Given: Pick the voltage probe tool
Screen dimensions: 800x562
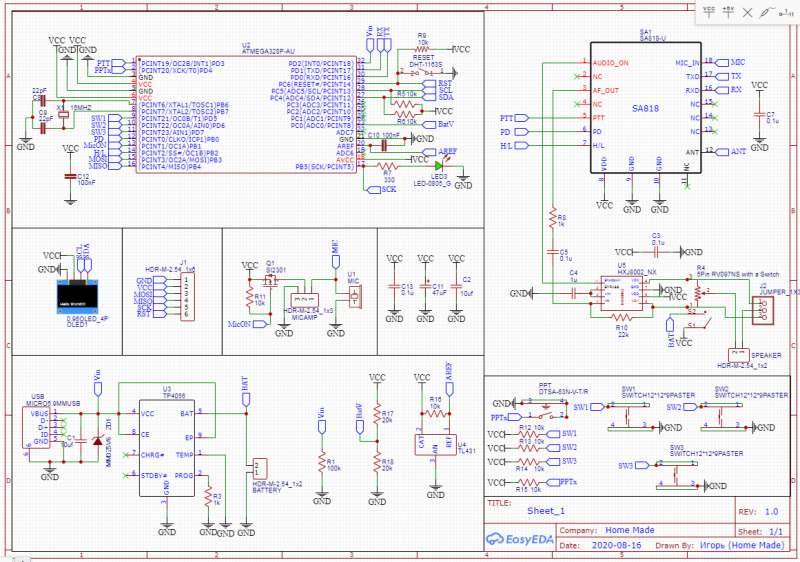Looking at the screenshot, I should point(767,10).
